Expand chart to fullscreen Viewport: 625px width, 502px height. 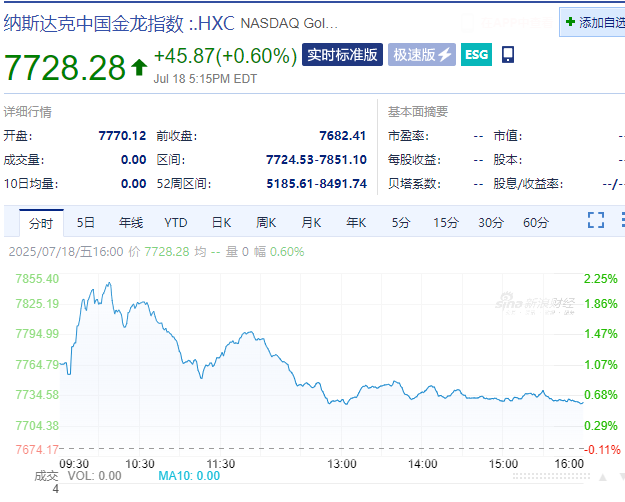pos(596,220)
